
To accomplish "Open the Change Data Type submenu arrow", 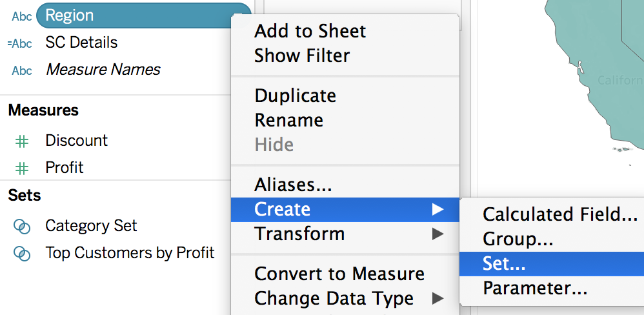I will pos(438,299).
